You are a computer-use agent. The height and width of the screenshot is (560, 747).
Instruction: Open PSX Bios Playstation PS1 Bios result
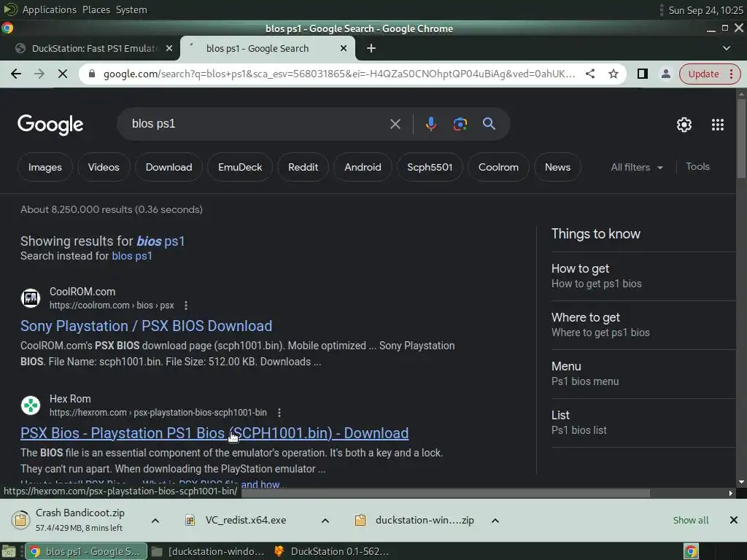click(214, 433)
